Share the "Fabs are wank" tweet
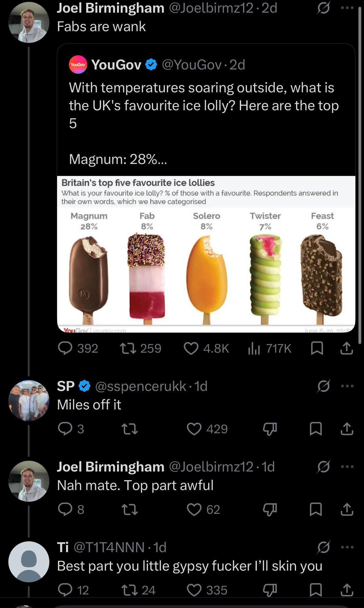 coord(346,348)
